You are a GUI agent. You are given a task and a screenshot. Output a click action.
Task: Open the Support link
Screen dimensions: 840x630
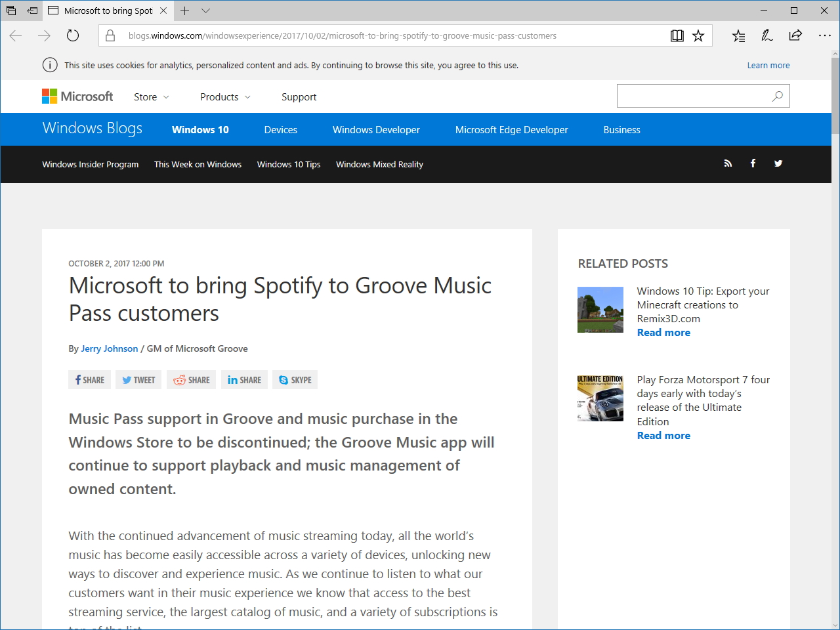point(299,96)
